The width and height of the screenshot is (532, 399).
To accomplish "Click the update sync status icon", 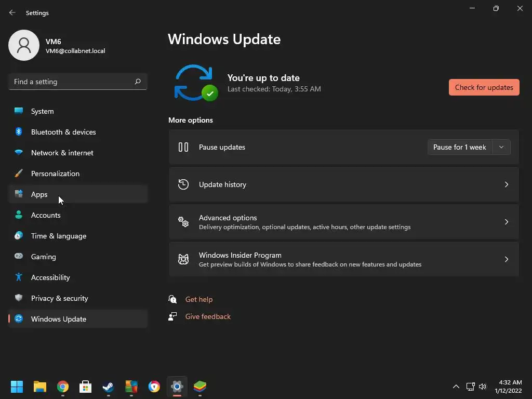I will (x=196, y=83).
